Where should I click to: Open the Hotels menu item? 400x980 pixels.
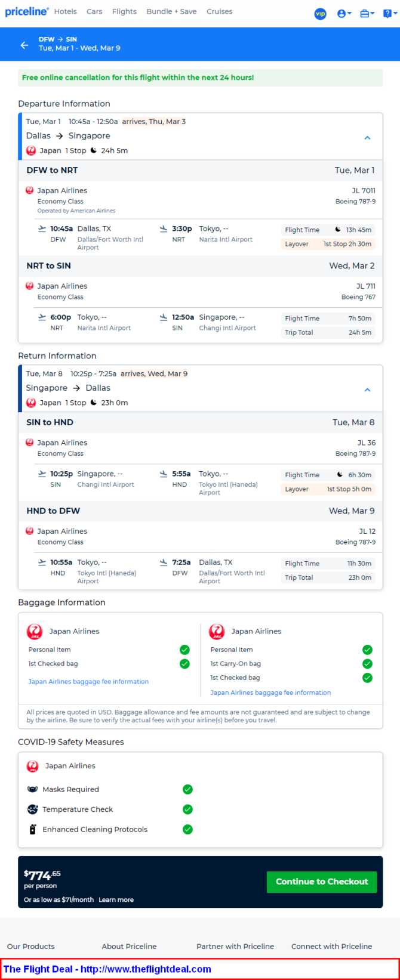click(66, 11)
